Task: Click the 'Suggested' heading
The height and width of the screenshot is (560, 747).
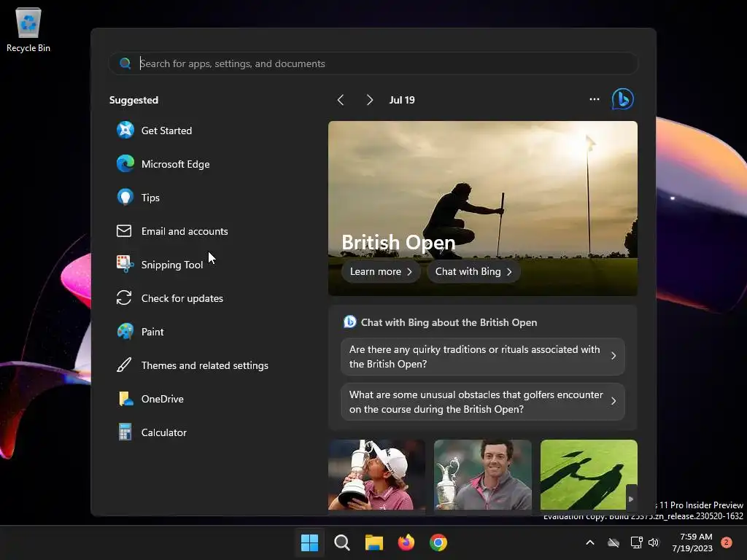Action: (x=134, y=100)
